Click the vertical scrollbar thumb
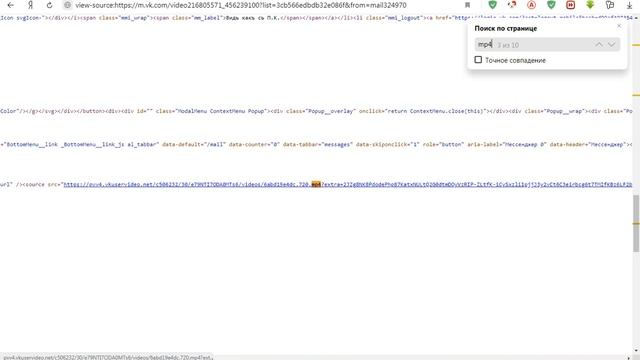Image resolution: width=640 pixels, height=360 pixels. (636, 223)
